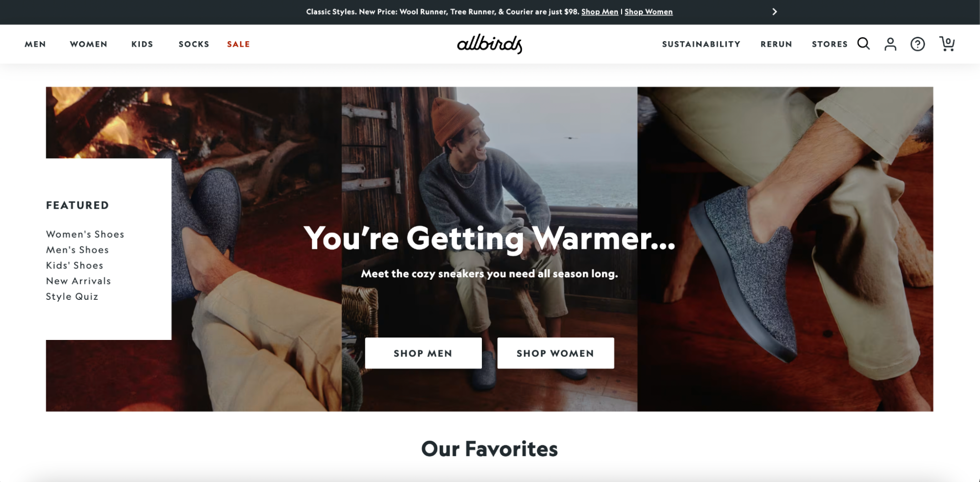Click the SHOP MEN button
The width and height of the screenshot is (980, 482).
click(423, 353)
